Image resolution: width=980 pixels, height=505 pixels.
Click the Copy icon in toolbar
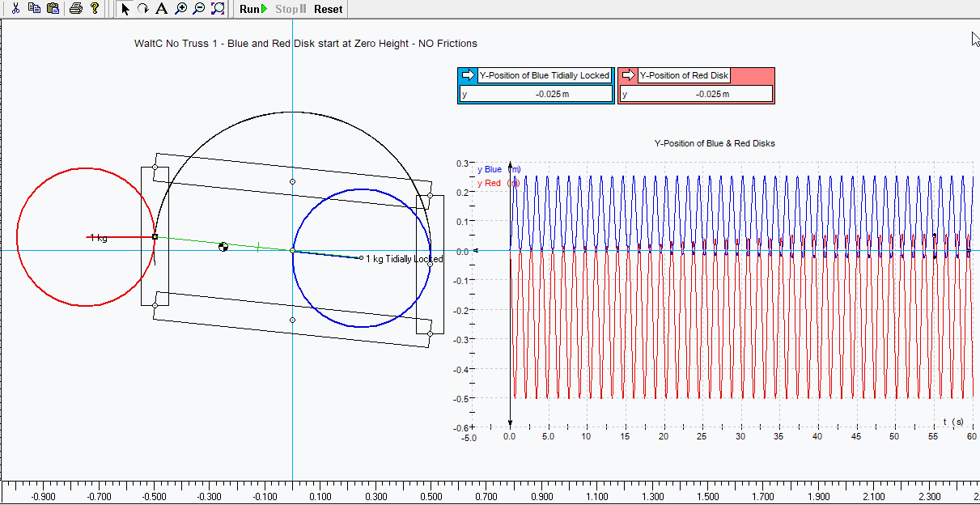(x=34, y=9)
